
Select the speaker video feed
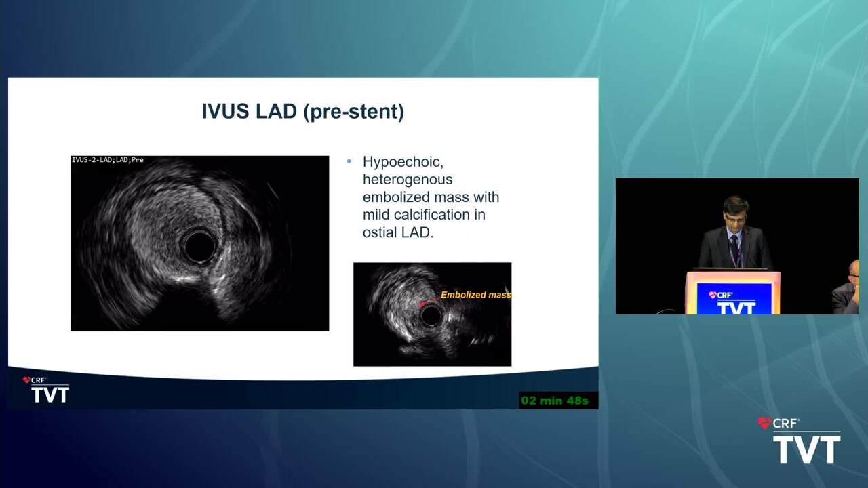click(x=737, y=246)
